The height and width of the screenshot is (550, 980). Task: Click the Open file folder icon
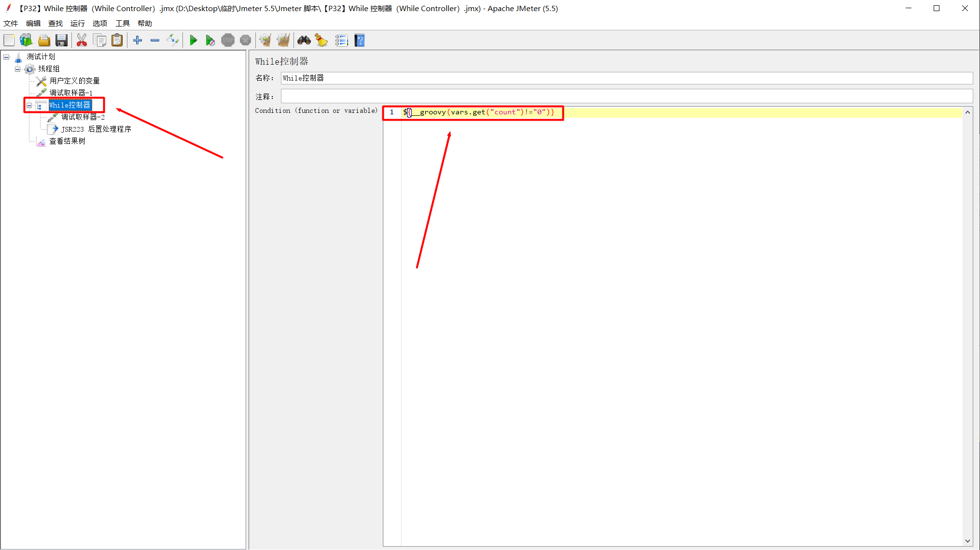tap(44, 41)
